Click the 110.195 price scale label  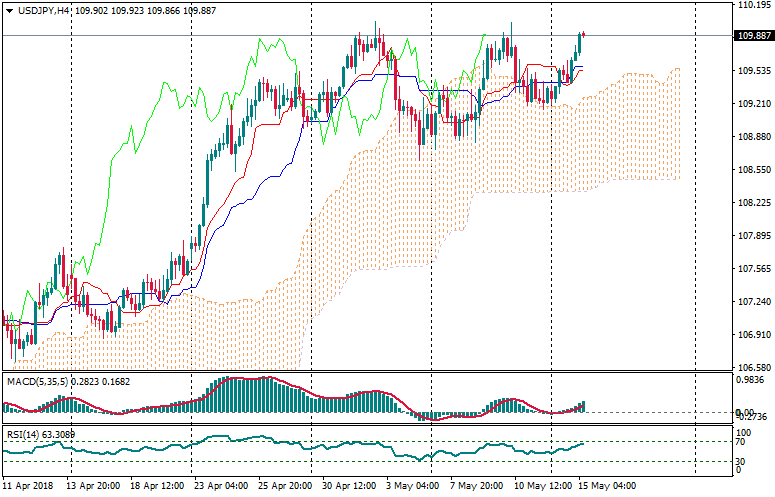751,5
